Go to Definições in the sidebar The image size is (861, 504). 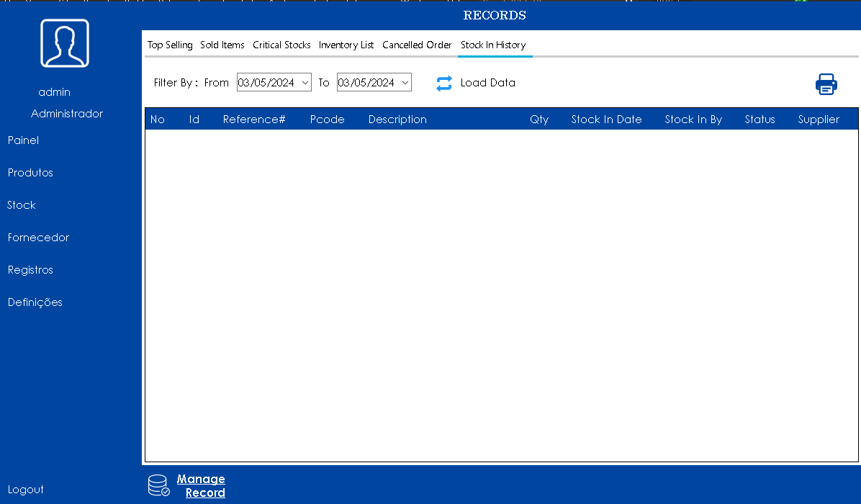[x=35, y=302]
